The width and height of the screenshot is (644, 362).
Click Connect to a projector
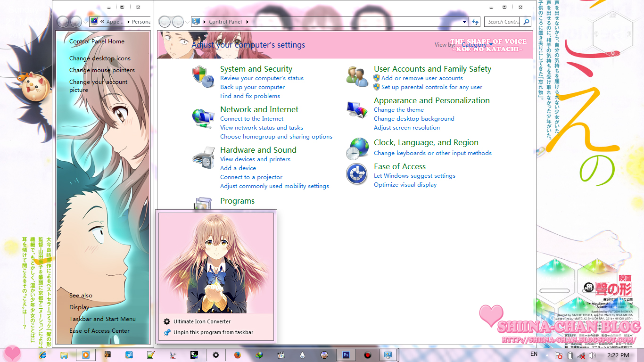[251, 177]
